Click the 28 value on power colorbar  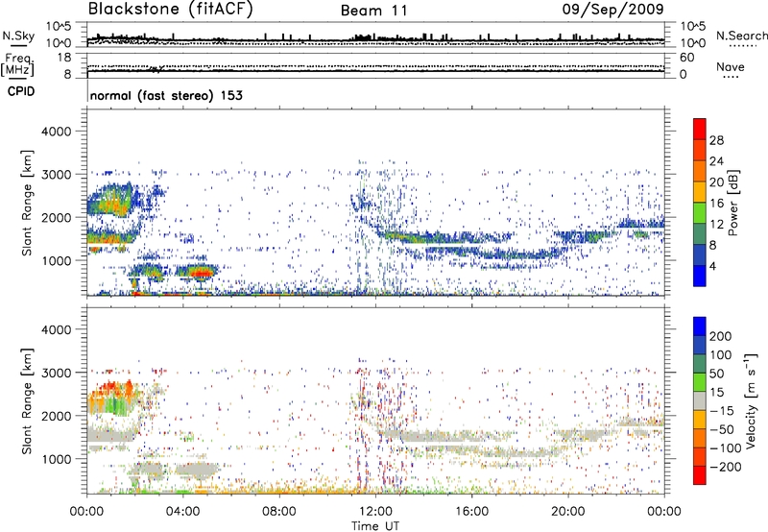pos(716,140)
